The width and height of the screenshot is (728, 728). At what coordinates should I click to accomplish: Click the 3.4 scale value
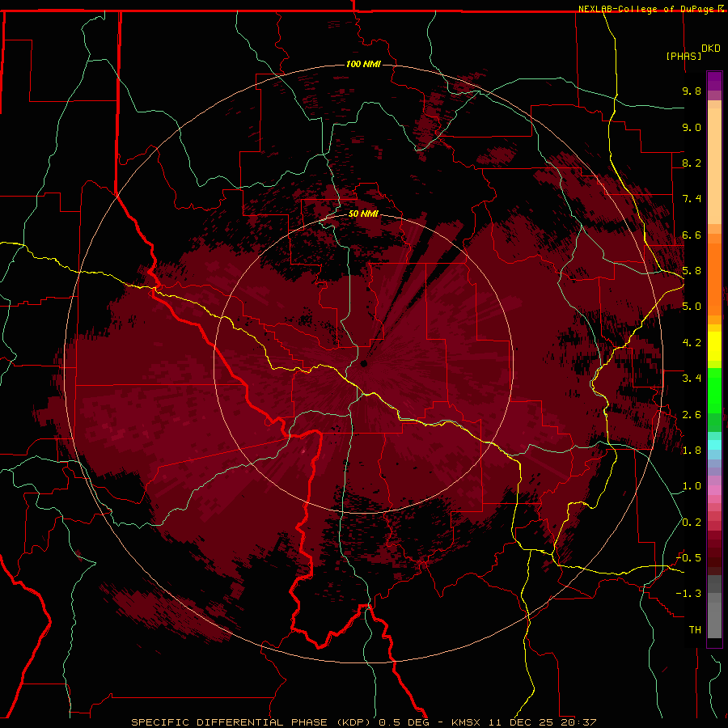692,379
